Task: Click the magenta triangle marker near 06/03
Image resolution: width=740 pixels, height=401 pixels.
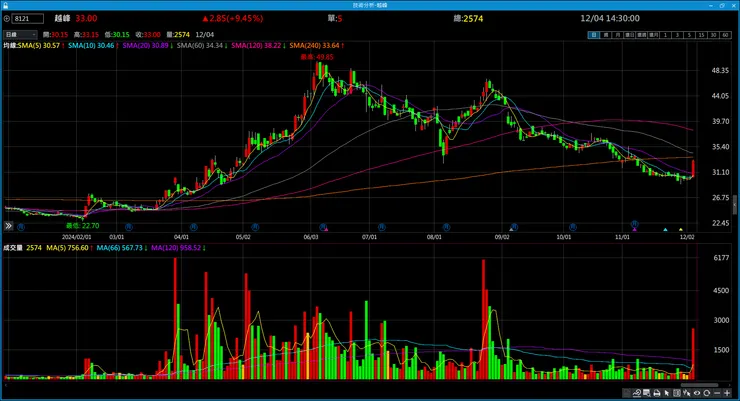Action: tap(326, 229)
